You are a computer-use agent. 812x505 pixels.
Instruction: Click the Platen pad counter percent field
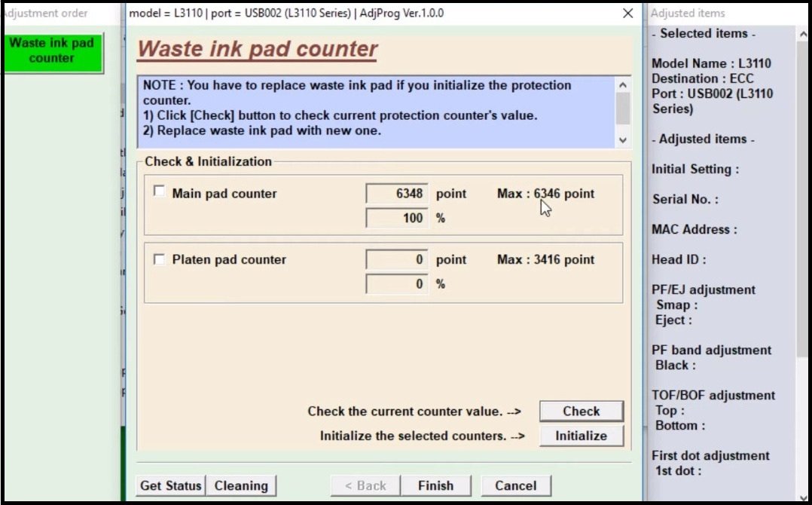point(397,284)
